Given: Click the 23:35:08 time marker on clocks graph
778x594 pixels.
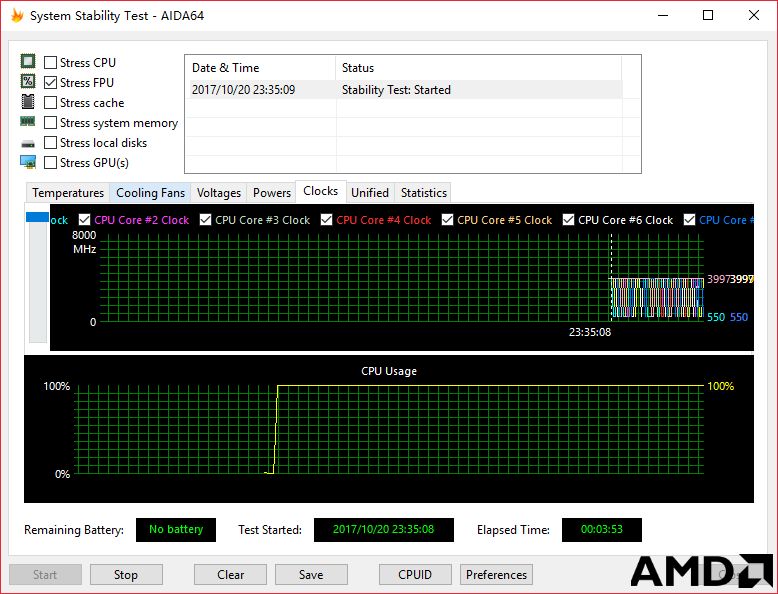Looking at the screenshot, I should point(589,332).
